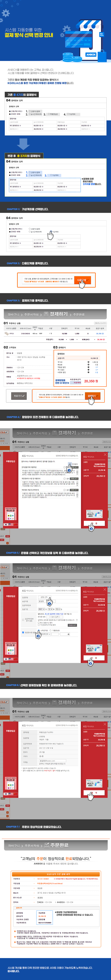Click the PP21 product thumbnail in order list
The width and height of the screenshot is (111, 980).
(7, 333)
